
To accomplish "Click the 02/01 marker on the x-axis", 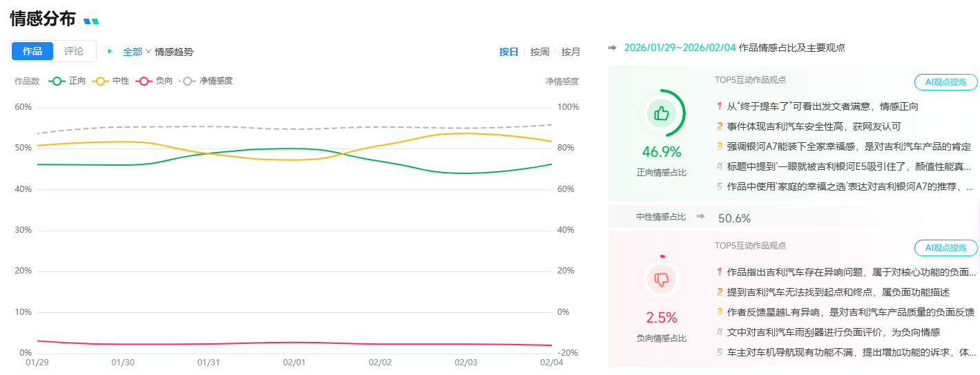I will point(294,362).
